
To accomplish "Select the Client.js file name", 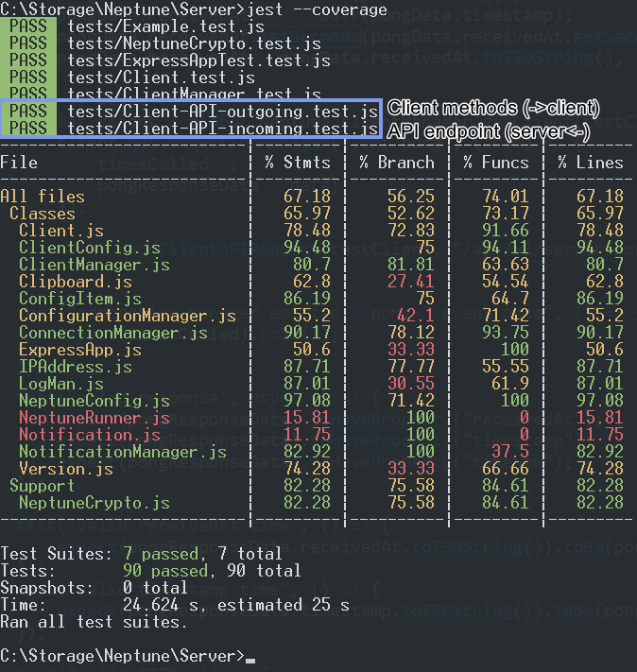I will (x=61, y=231).
